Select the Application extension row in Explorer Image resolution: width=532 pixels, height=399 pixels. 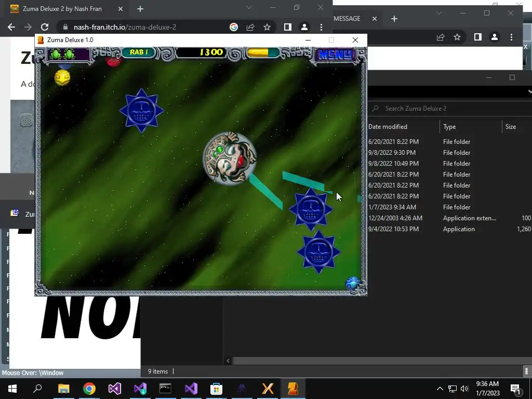click(450, 218)
